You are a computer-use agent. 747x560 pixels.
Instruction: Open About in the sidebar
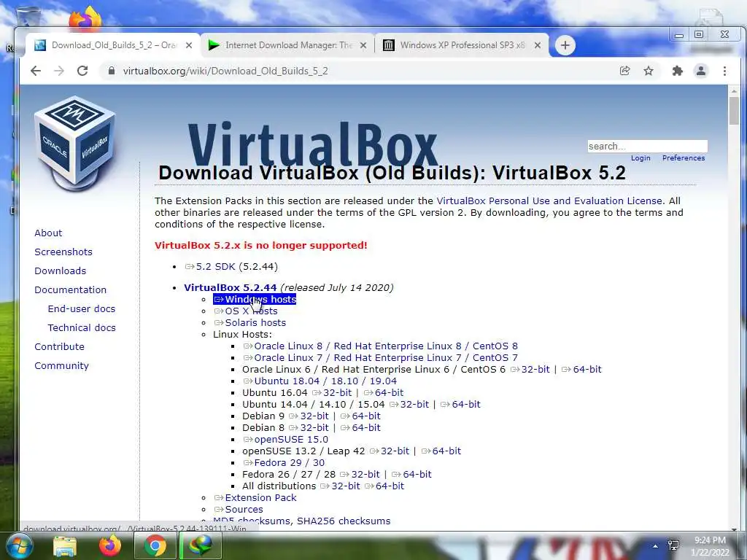click(48, 233)
